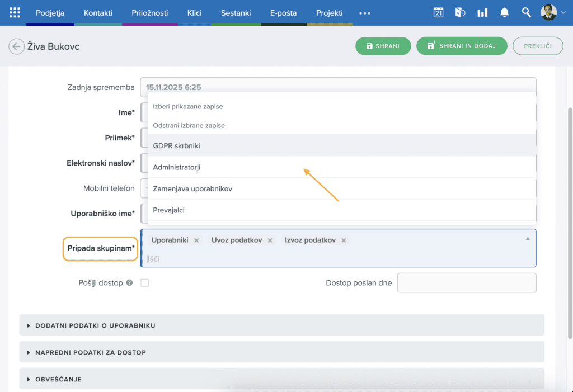This screenshot has height=392, width=573.
Task: Click the back arrow next to Živa Bukovc
Action: click(x=16, y=46)
